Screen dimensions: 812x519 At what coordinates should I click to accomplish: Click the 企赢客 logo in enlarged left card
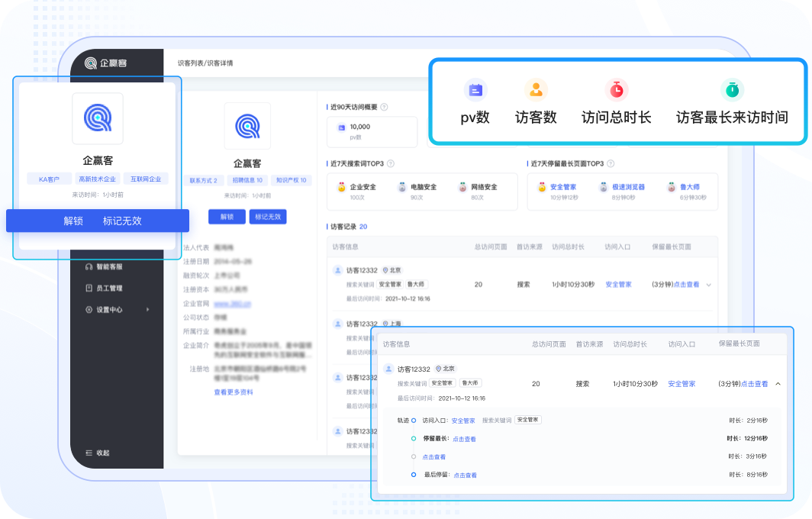click(98, 118)
